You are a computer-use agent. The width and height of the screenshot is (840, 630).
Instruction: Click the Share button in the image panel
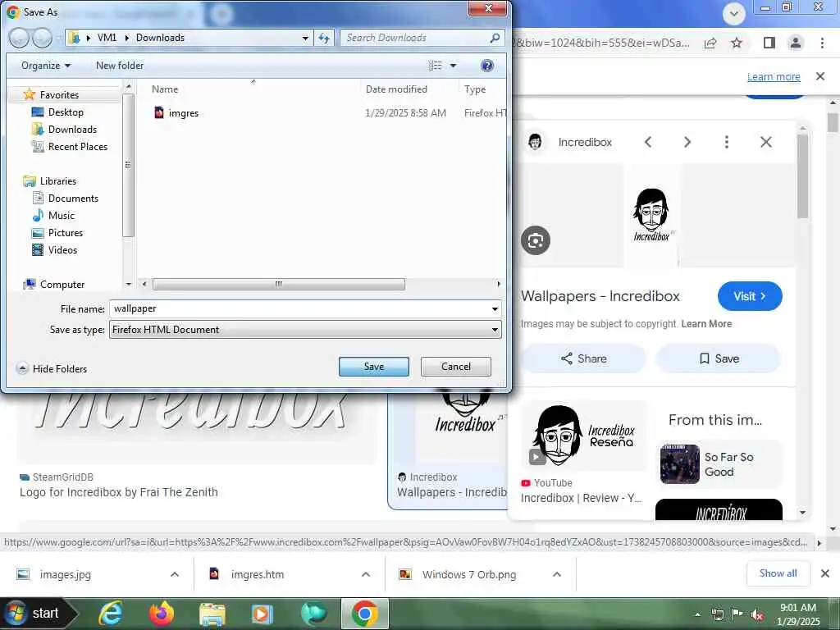[583, 358]
